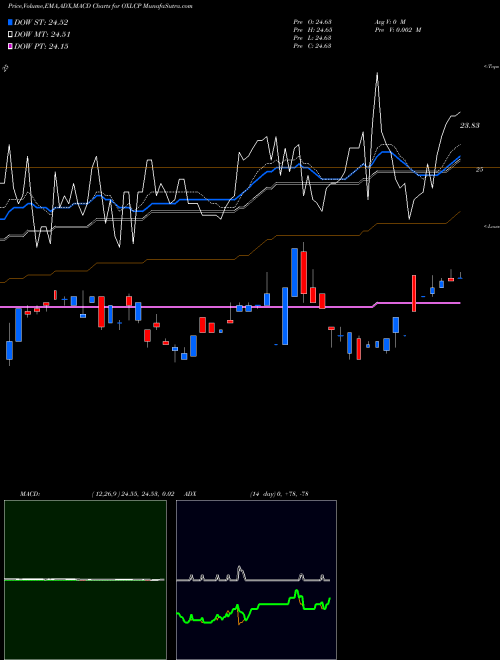Screen dimensions: 500x660
Task: Click the magenta DOW PT legend swatch
Action: 10,46
